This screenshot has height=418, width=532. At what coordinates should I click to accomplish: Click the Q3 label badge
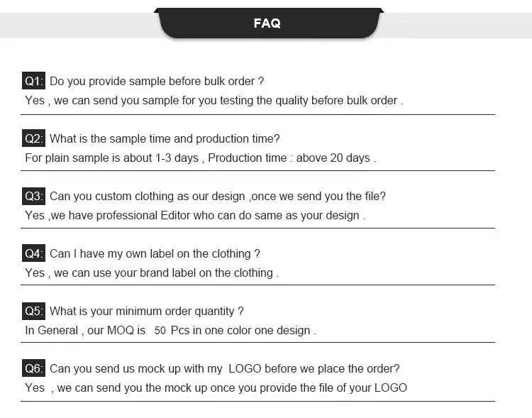point(33,196)
